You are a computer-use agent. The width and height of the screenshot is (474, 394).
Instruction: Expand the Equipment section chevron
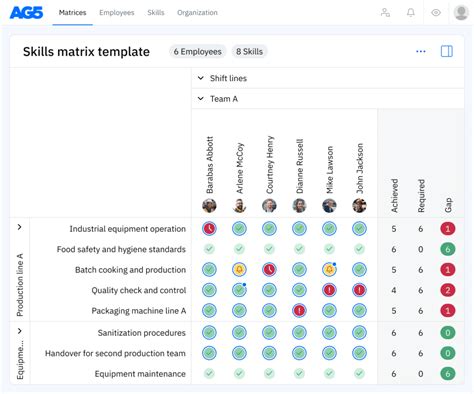point(19,331)
